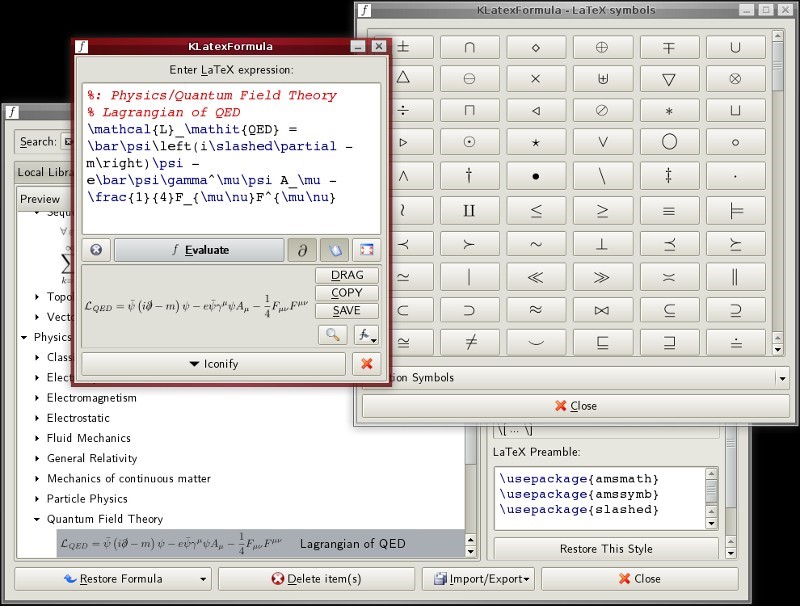Open the formula style menu button

click(366, 335)
